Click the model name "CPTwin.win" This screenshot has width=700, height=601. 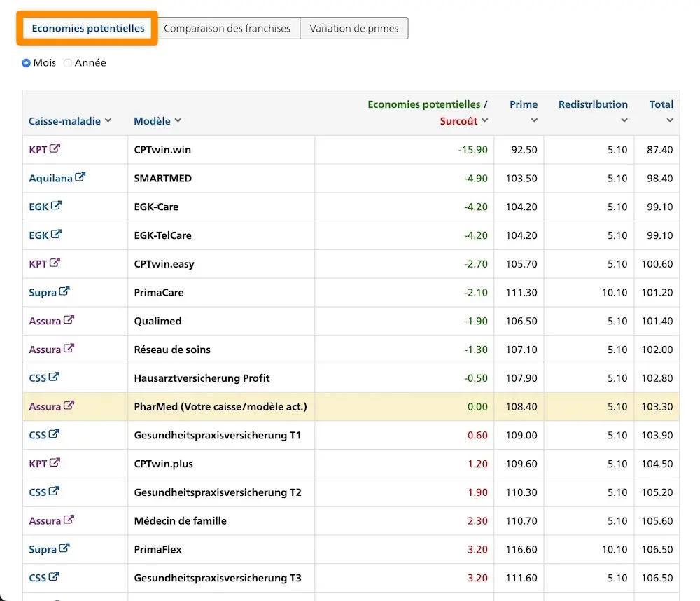click(x=162, y=150)
